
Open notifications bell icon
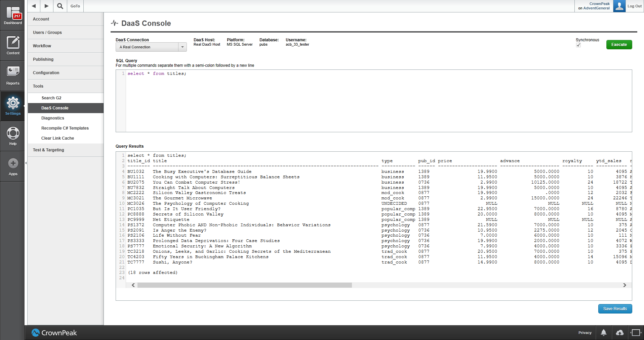point(604,333)
